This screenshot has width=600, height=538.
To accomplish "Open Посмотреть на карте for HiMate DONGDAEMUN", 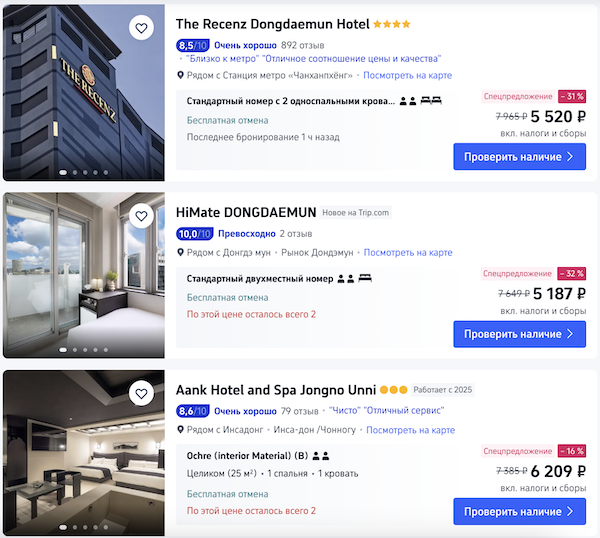I will (408, 253).
